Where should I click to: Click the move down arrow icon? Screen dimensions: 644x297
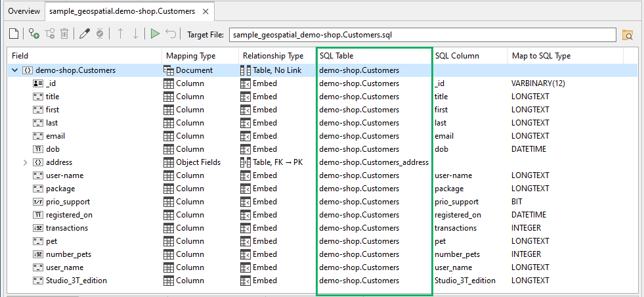tap(135, 34)
